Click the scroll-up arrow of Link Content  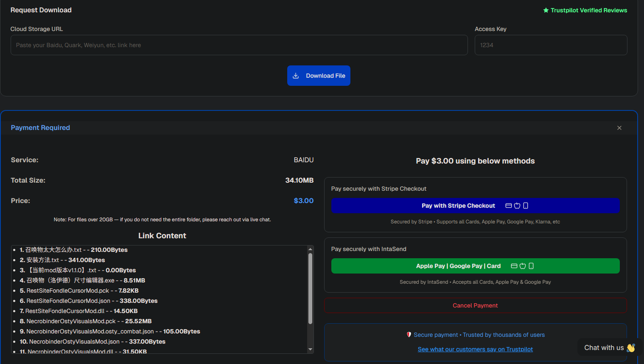(310, 249)
